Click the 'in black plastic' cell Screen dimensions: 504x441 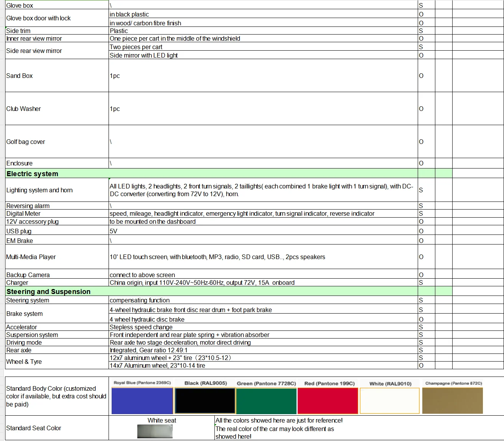(x=263, y=14)
